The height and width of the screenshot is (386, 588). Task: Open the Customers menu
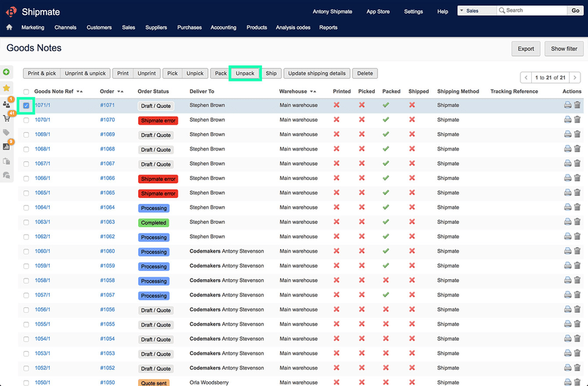[99, 27]
